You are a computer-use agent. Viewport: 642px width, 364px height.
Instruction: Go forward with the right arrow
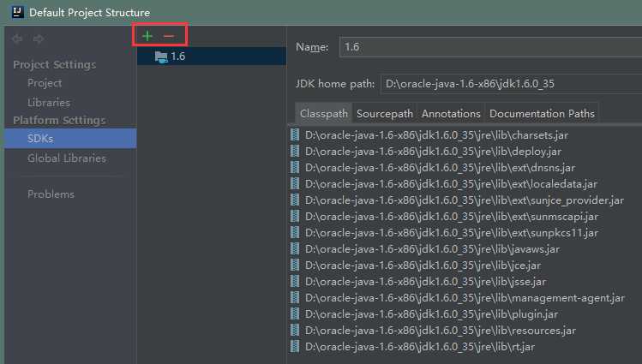(39, 39)
